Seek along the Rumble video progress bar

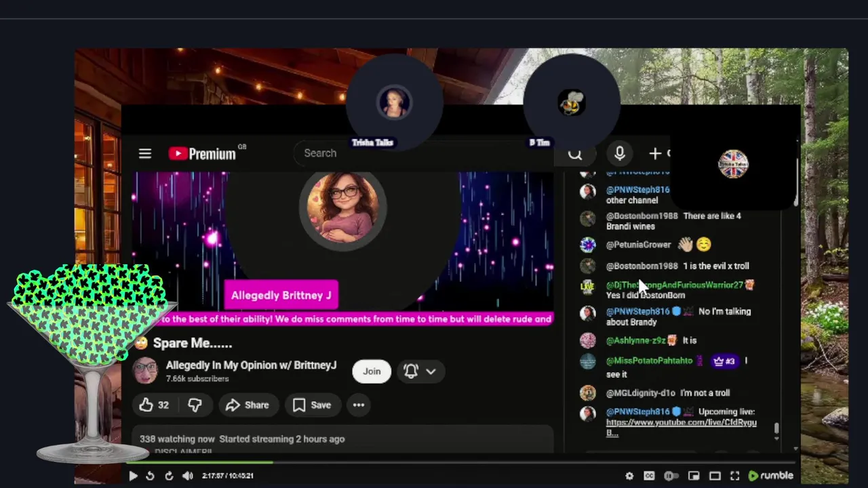pyautogui.click(x=461, y=463)
